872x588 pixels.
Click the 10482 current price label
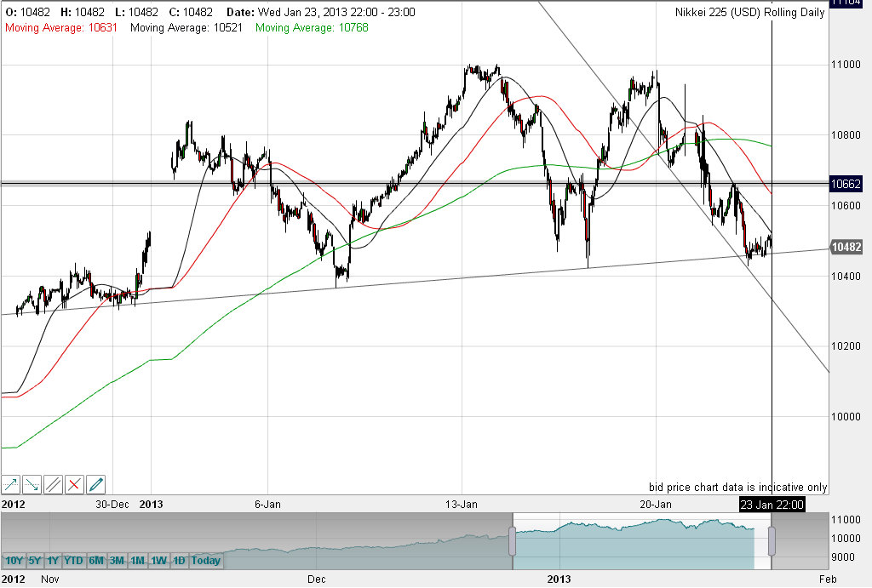pyautogui.click(x=846, y=247)
